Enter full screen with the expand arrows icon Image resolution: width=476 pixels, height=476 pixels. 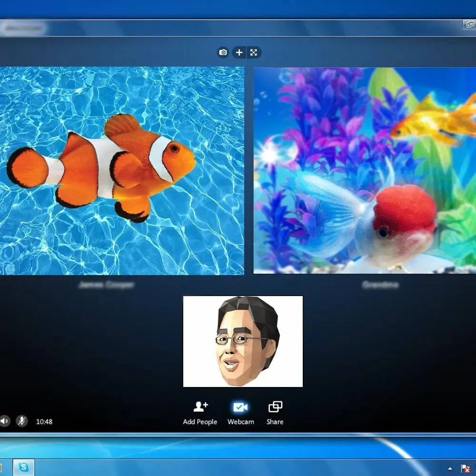coord(254,52)
